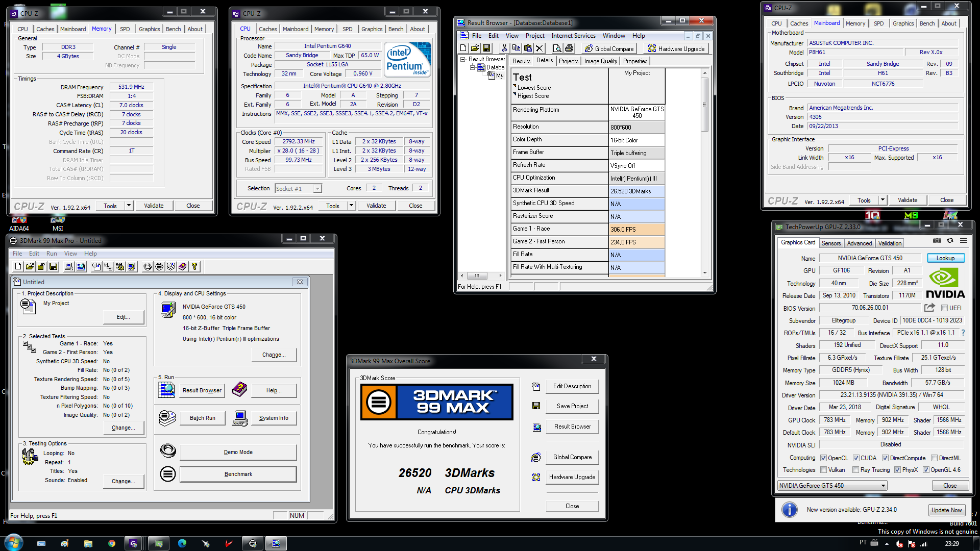
Task: Toggle the Vulkan checkbox in GPU-Z
Action: (823, 470)
